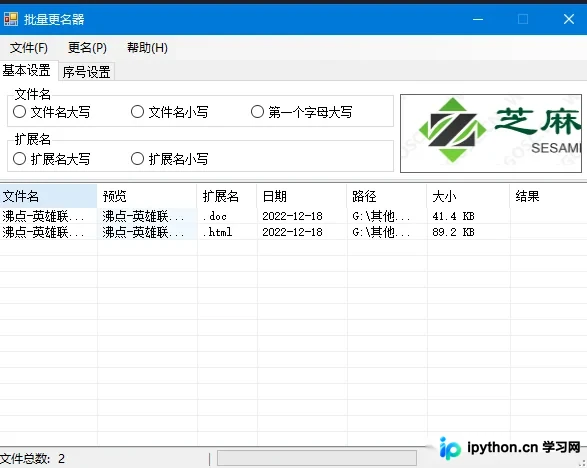587x468 pixels.
Task: Click the 41.4 KB size cell
Action: pos(453,216)
